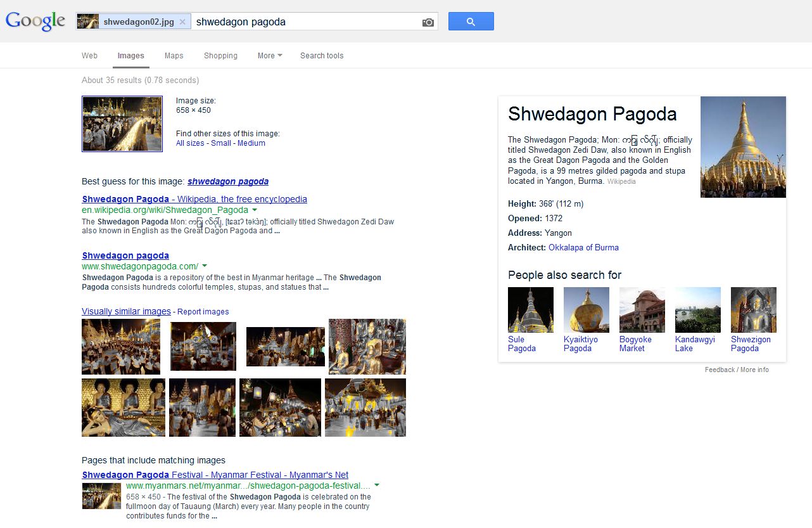Expand arrow next to myanmars.net result URL
The height and width of the screenshot is (528, 812).
[377, 486]
